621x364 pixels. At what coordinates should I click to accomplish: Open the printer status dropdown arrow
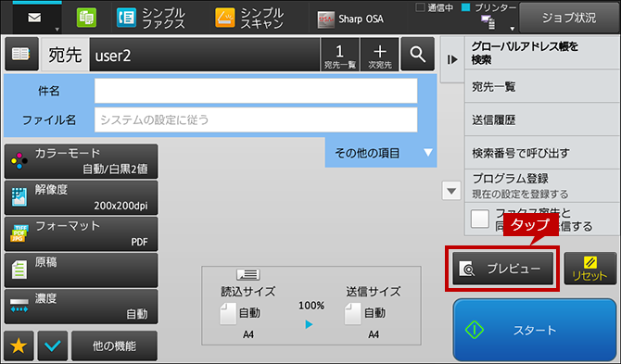512,29
